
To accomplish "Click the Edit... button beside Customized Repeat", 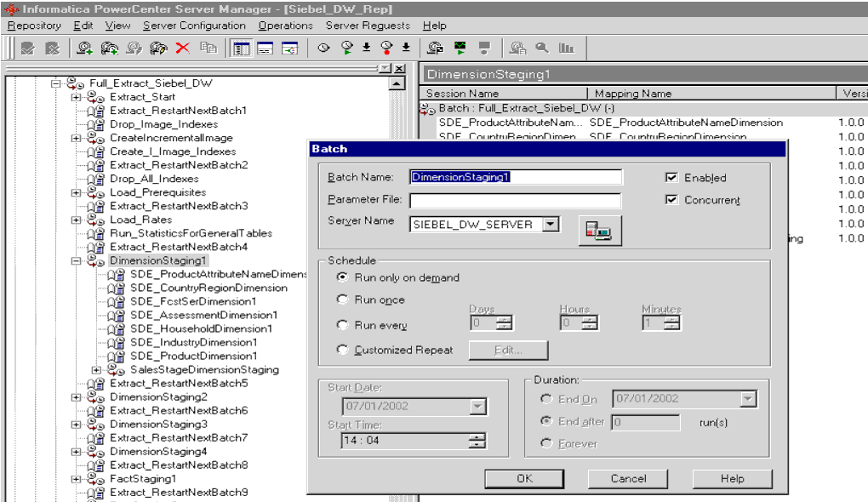I will coord(508,351).
